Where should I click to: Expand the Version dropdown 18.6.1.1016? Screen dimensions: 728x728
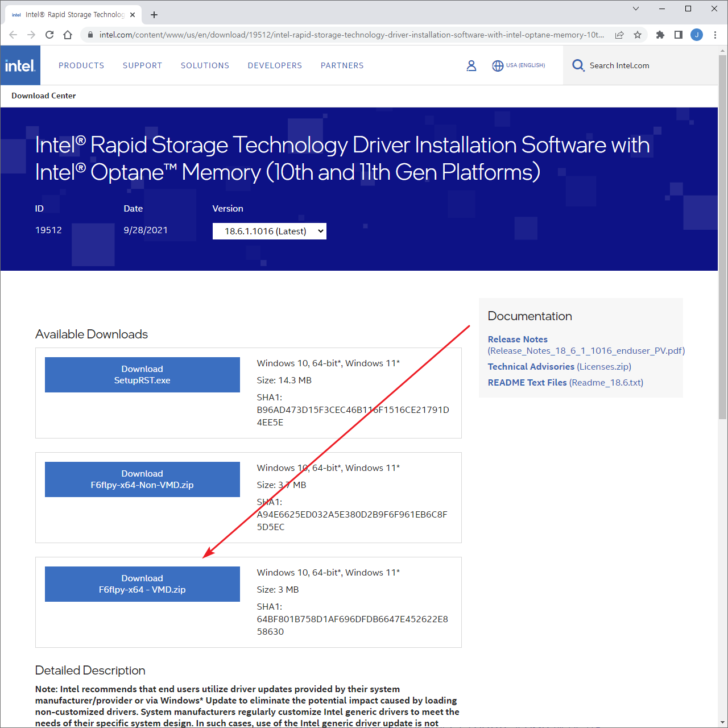click(x=270, y=231)
